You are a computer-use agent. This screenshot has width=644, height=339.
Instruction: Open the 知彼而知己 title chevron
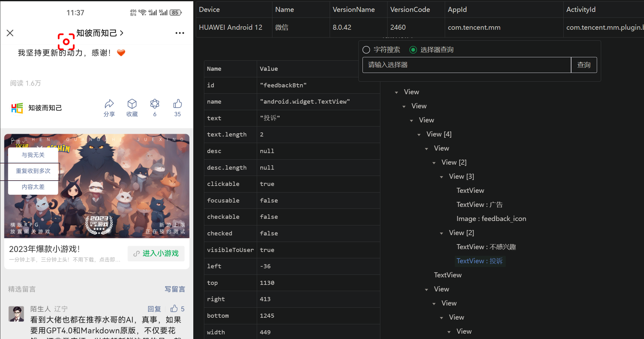point(123,33)
